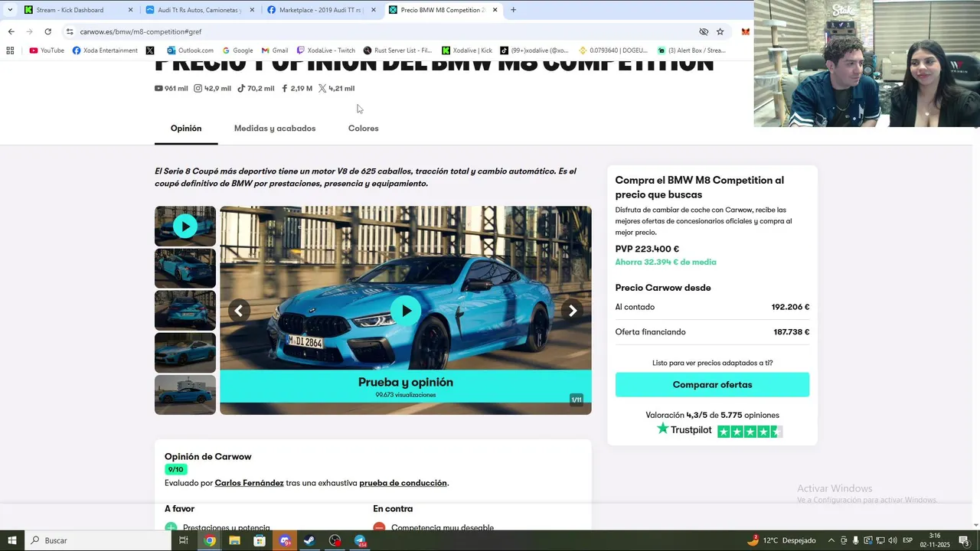Close the Precio BMW M8 Competition tab
The image size is (980, 551).
tap(495, 10)
